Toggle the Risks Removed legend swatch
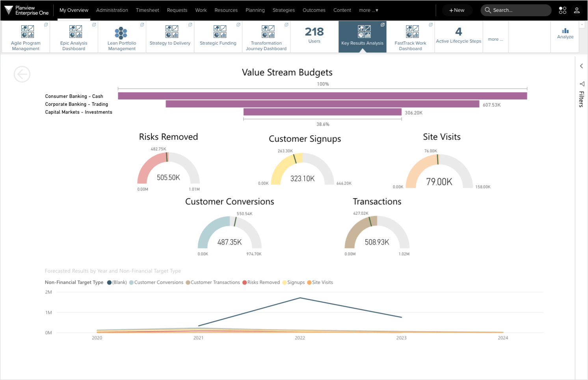The image size is (588, 380). click(244, 283)
